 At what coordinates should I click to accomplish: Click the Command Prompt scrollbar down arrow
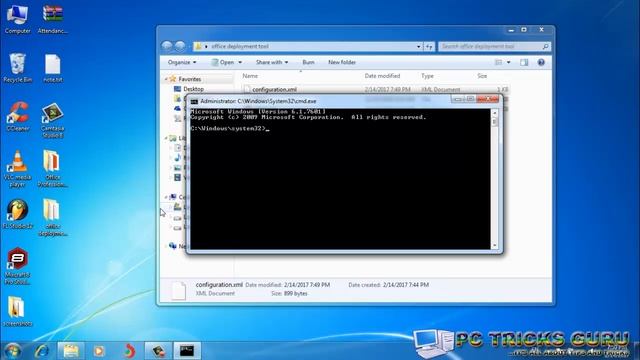pos(495,246)
